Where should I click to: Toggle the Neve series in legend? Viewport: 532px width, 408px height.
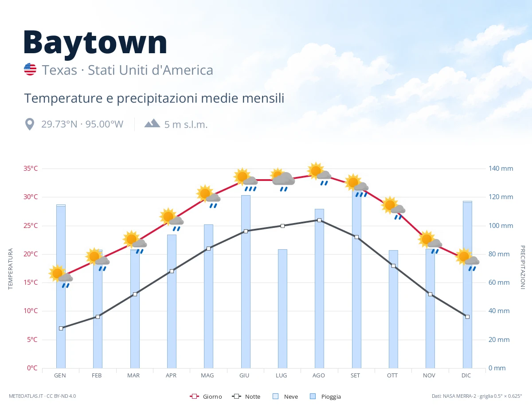[285, 396]
